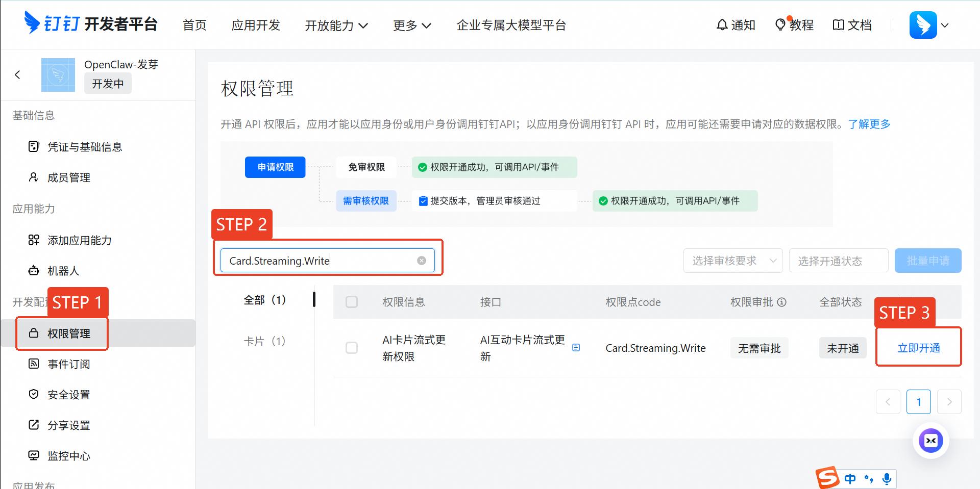Toggle the 中/英 language switch in input bar
Viewport: 980px width, 489px height.
click(x=850, y=478)
